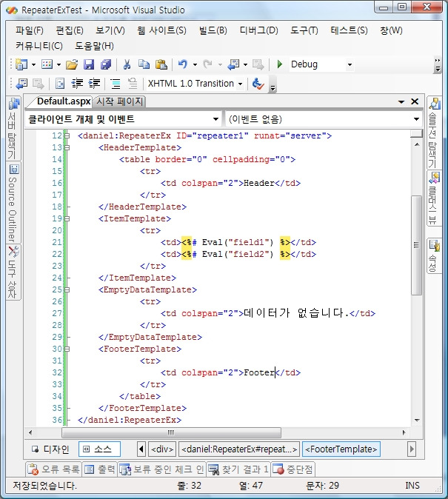Click the Add New Item toolbar icon
Viewport: 448px width, 499px height.
pos(47,64)
